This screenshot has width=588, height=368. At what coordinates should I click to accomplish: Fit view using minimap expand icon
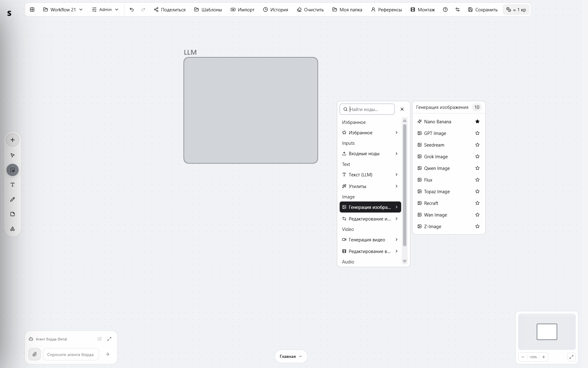(571, 357)
